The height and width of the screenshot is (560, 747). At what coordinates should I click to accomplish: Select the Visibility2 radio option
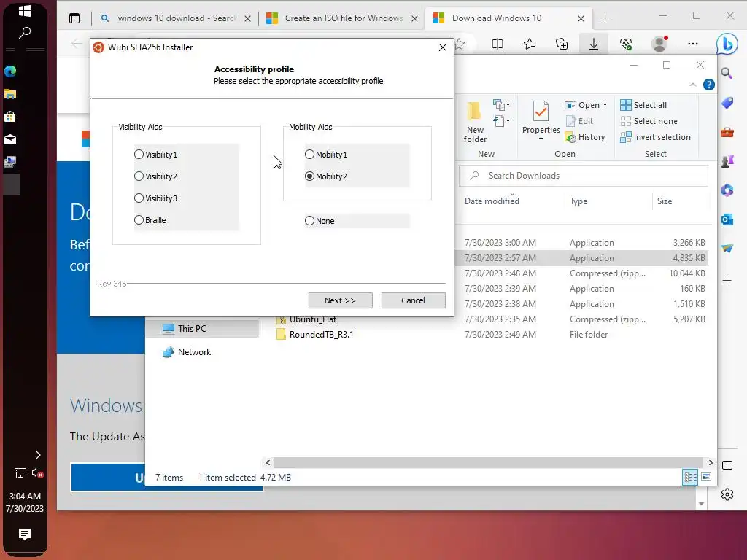click(155, 176)
